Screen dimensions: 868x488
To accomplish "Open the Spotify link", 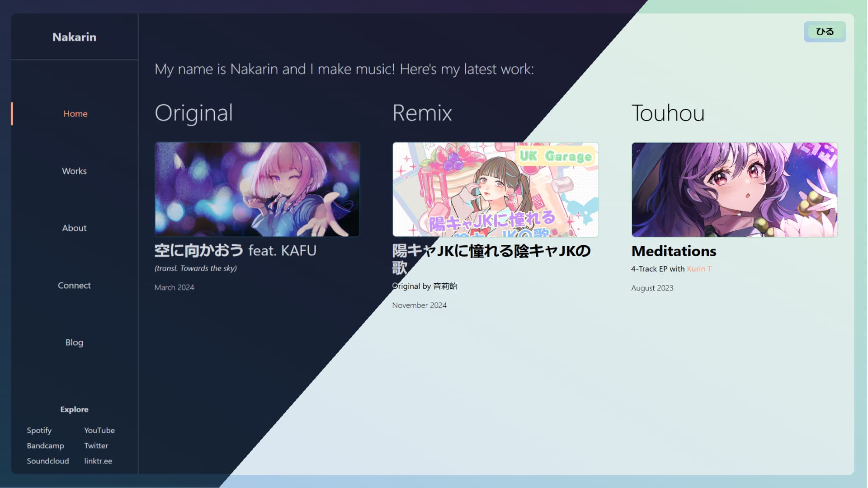I will 39,431.
